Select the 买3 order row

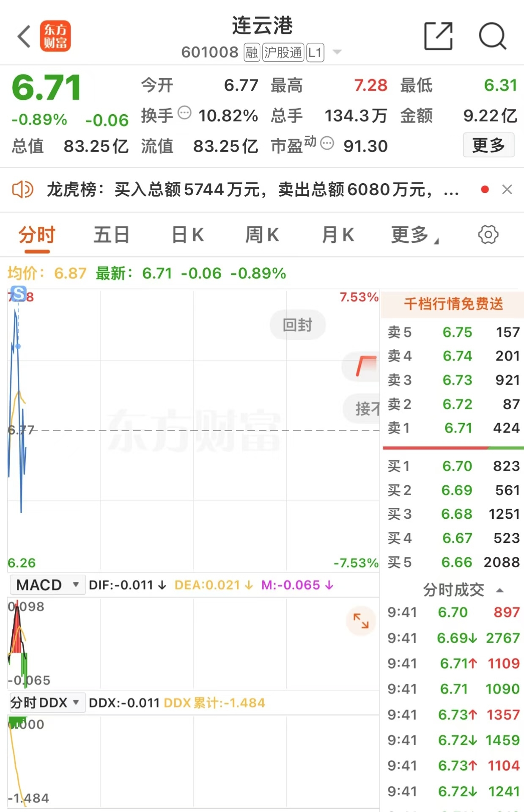[453, 514]
